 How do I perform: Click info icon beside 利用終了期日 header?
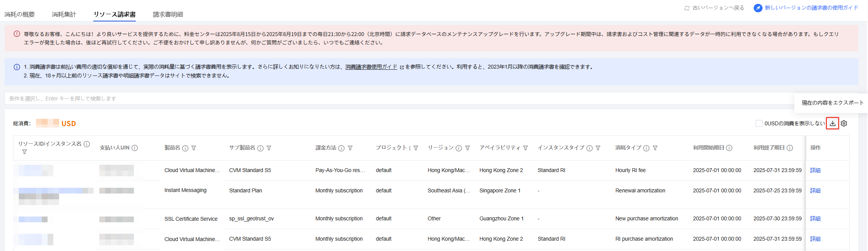(790, 148)
